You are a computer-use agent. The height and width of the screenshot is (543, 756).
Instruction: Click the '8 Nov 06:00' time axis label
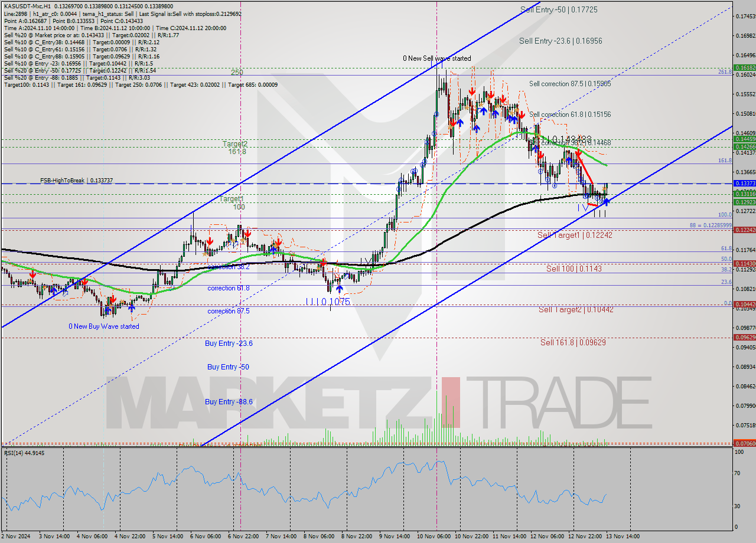319,537
